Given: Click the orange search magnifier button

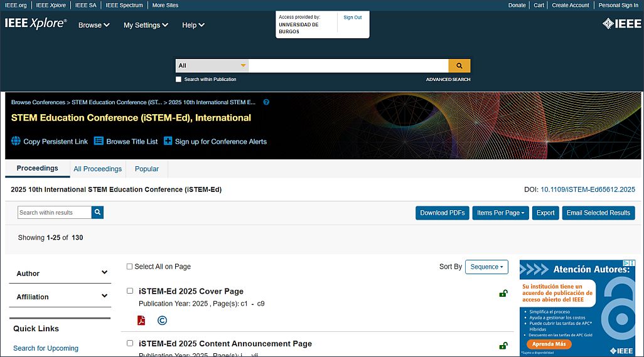Looking at the screenshot, I should (459, 65).
